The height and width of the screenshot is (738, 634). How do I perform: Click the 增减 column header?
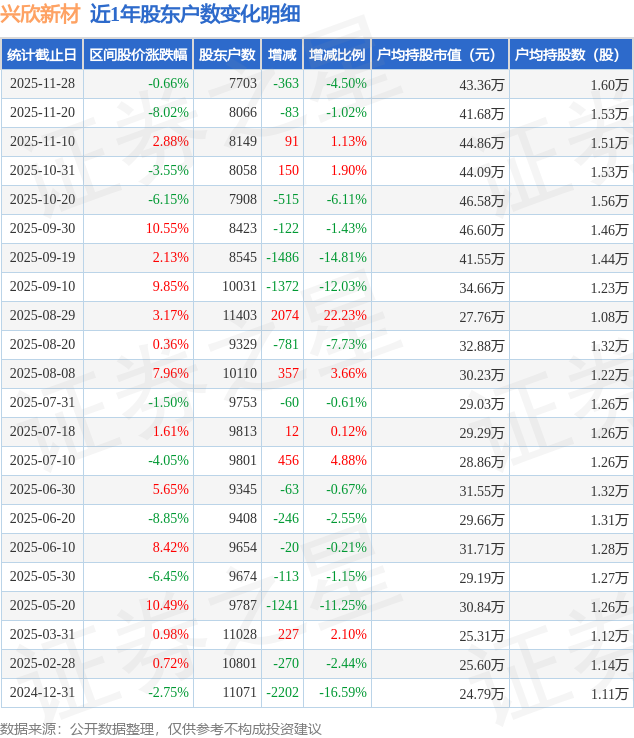pos(283,55)
